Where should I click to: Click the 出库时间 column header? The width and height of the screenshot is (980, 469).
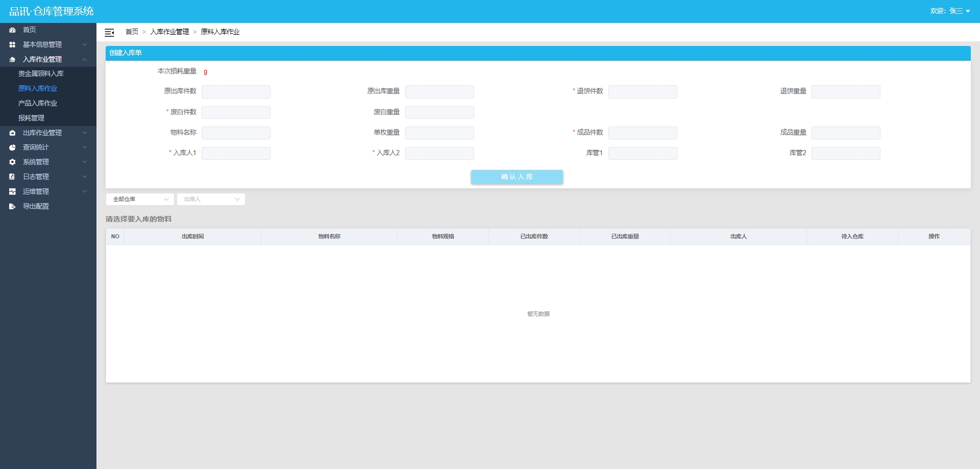click(x=192, y=237)
